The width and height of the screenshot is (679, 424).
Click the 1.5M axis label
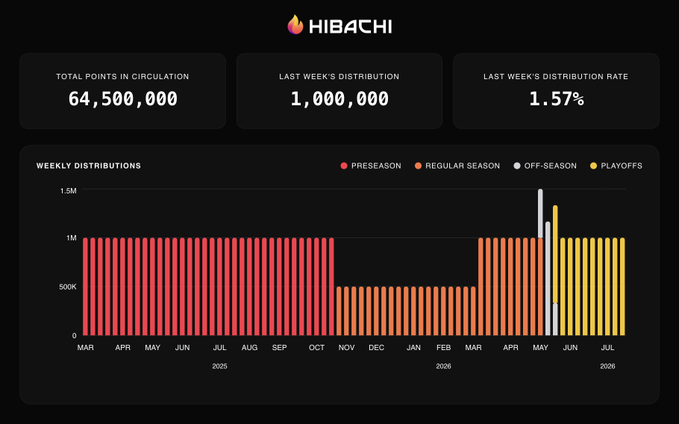[x=68, y=191]
